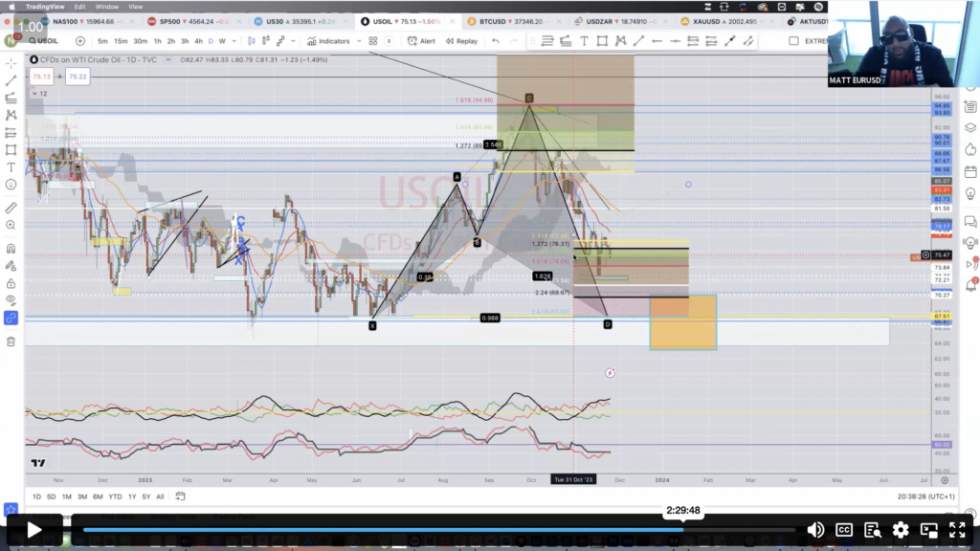Toggle closed captions on the video

coord(844,530)
